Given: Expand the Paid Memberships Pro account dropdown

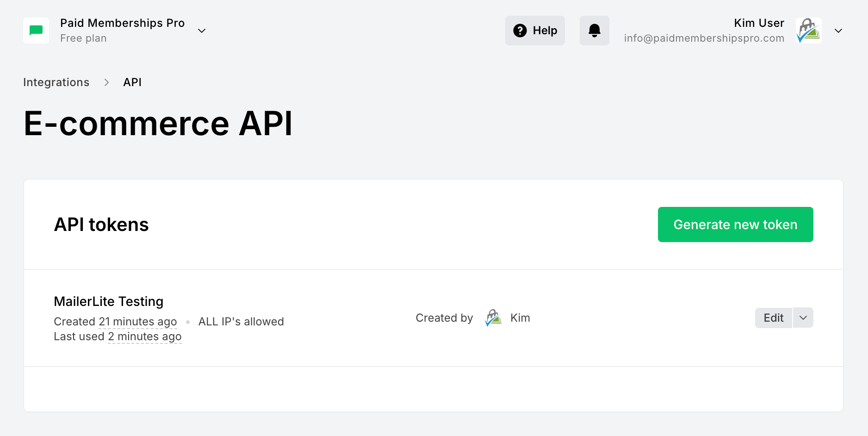Looking at the screenshot, I should [202, 31].
